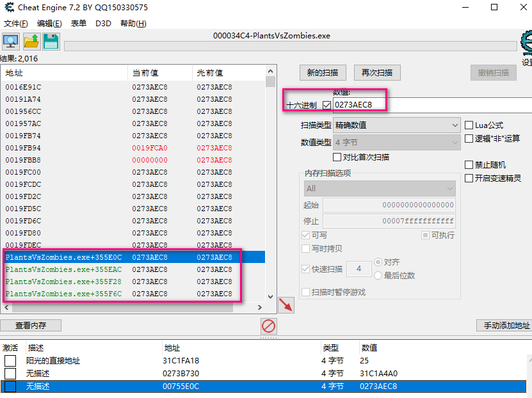Click the results list scroll-down arrow
Screen dimensions: 532x398
(x=270, y=297)
